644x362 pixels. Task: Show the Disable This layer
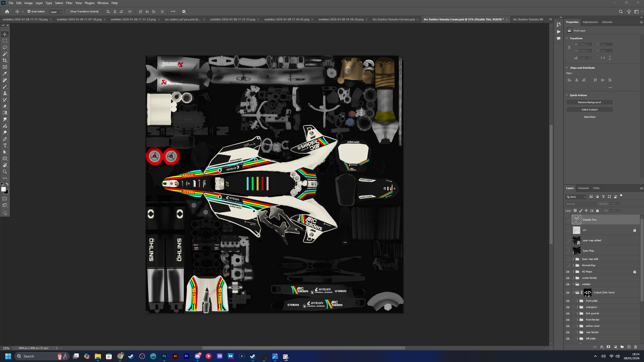pos(568,220)
